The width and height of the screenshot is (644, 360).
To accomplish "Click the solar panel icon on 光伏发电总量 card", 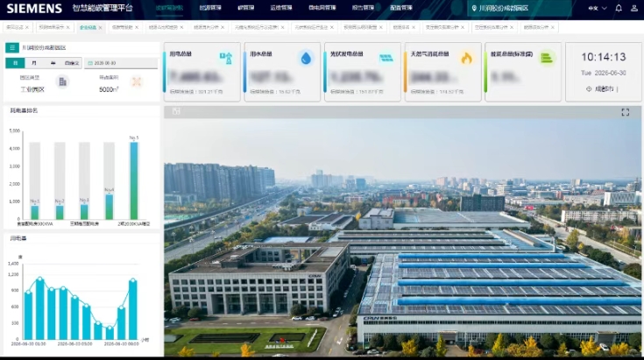I will (386, 58).
